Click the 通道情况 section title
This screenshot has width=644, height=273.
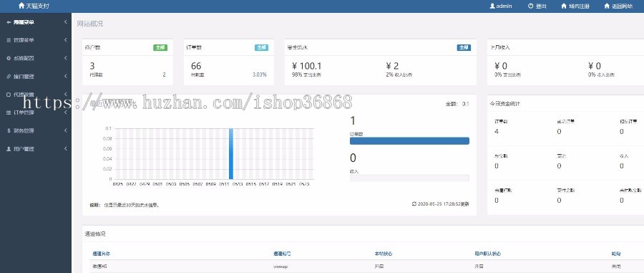pyautogui.click(x=95, y=234)
